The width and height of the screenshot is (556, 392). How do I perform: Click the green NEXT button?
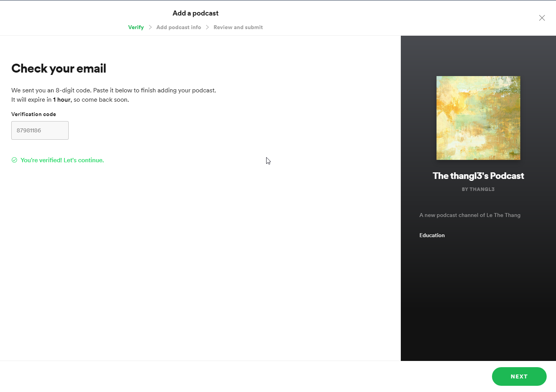click(x=519, y=376)
